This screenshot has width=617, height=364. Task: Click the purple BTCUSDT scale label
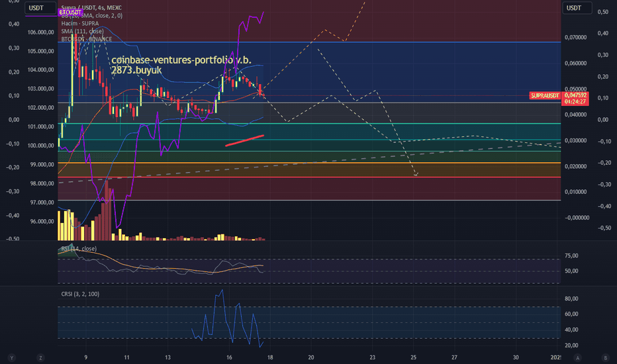click(70, 13)
